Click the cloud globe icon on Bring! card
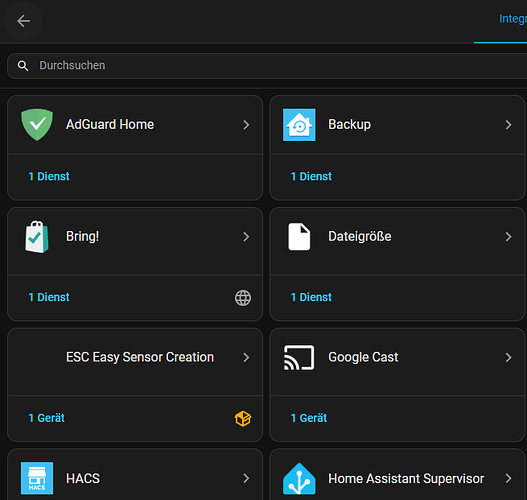The height and width of the screenshot is (500, 527). pyautogui.click(x=243, y=298)
